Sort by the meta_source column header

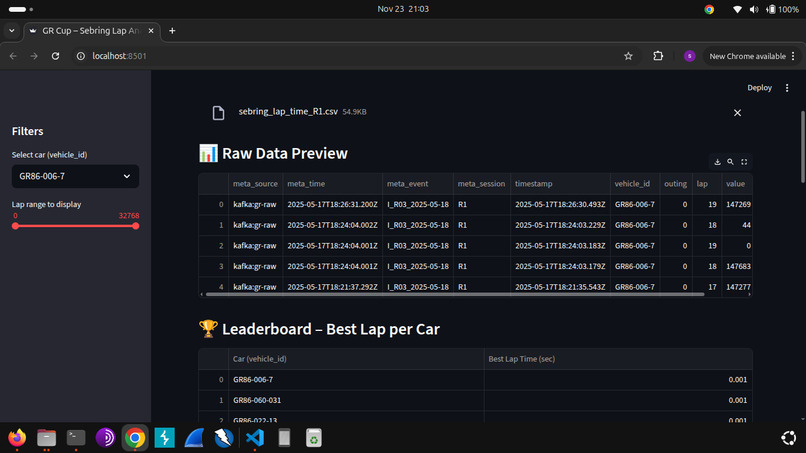coord(255,184)
